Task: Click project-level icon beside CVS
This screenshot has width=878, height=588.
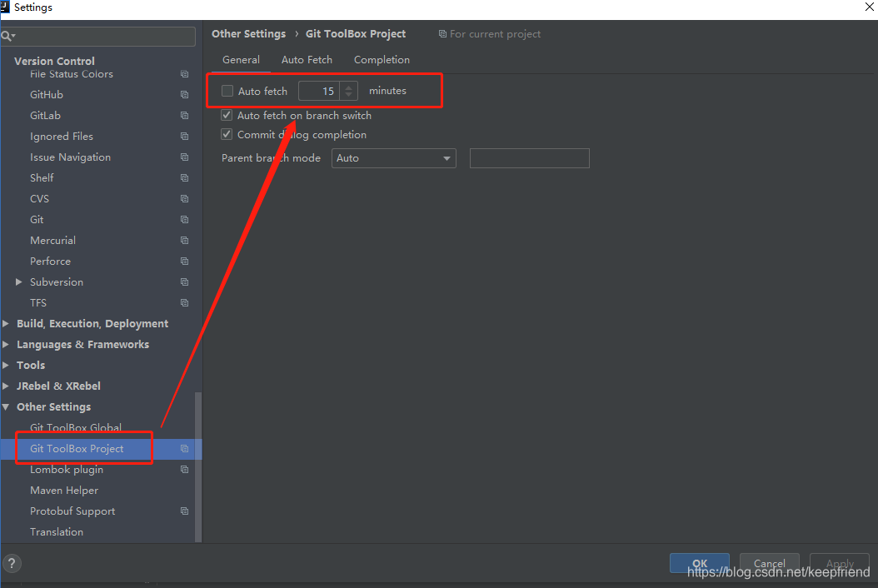Action: [184, 199]
